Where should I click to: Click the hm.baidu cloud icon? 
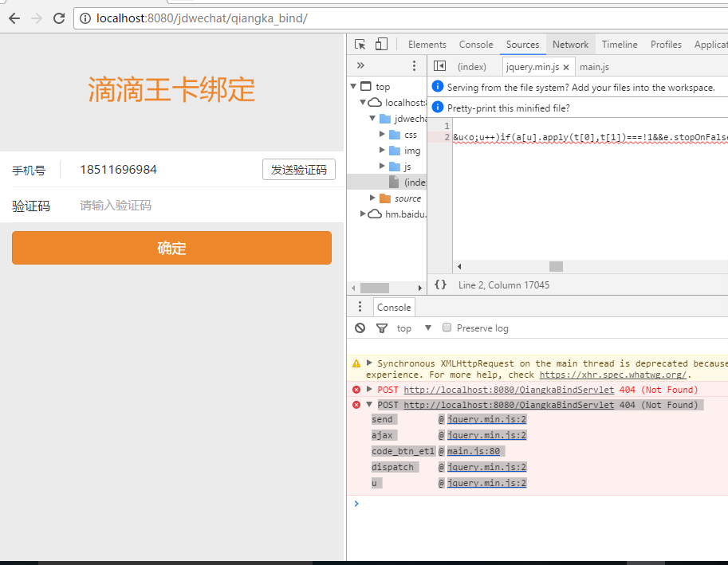tap(375, 214)
